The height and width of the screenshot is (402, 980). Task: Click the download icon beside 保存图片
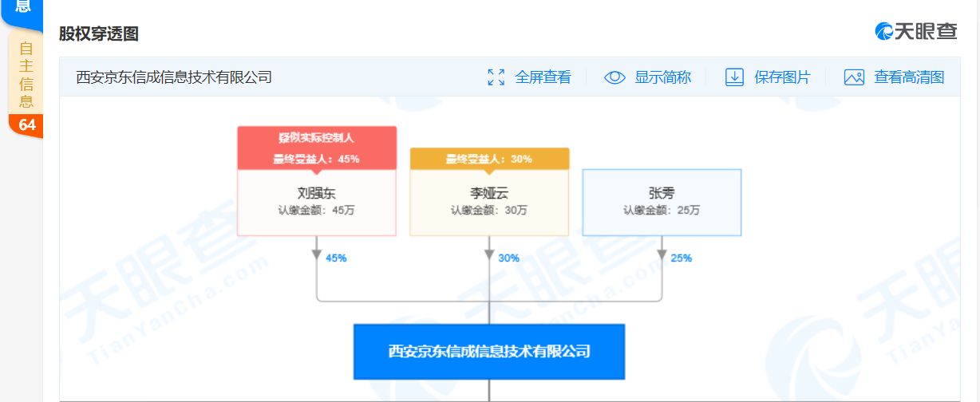click(x=734, y=77)
